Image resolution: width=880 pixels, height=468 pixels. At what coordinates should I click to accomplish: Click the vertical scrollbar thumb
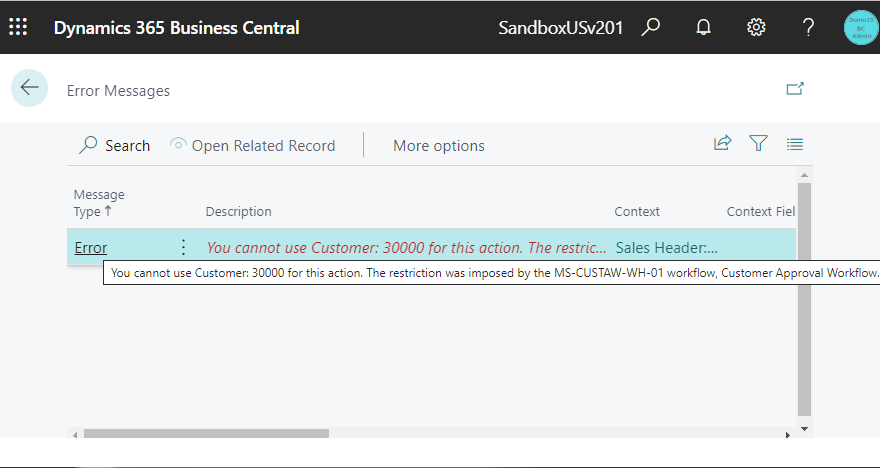tap(804, 299)
